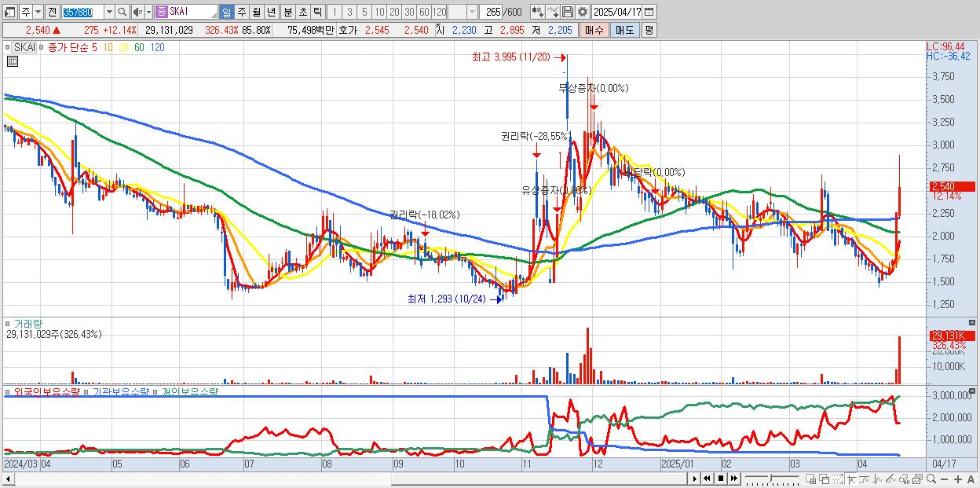The width and height of the screenshot is (980, 488).
Task: Click the A text tool icon
Action: pyautogui.click(x=971, y=479)
